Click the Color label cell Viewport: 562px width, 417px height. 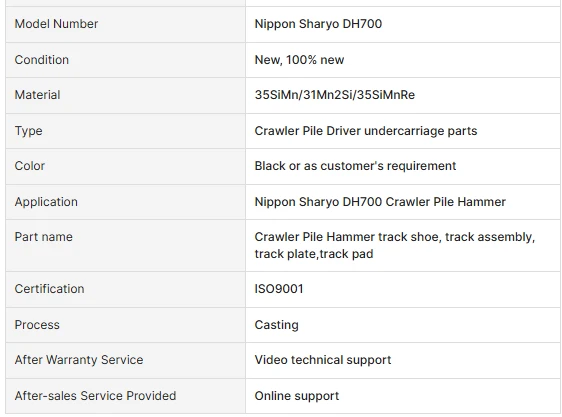(x=125, y=166)
